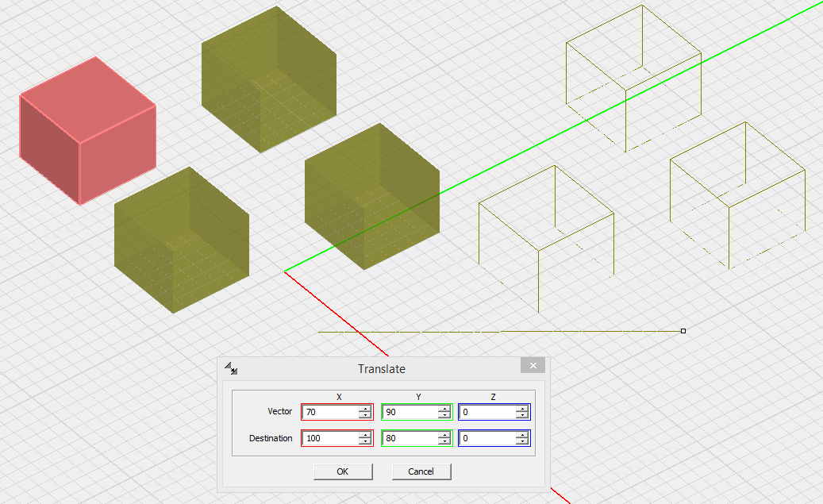This screenshot has height=504, width=823.
Task: Lower Destination Y with the down arrow
Action: (443, 441)
